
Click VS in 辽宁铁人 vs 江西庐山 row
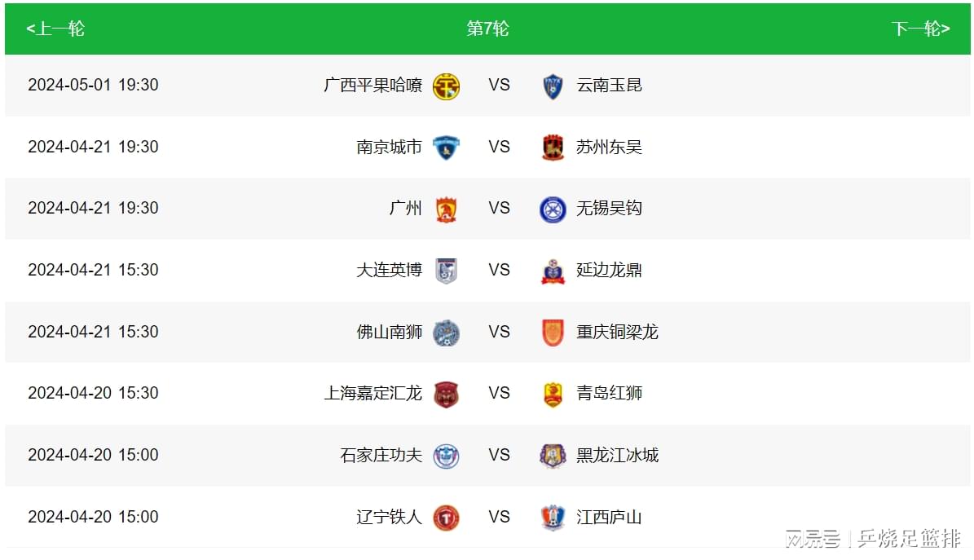499,517
